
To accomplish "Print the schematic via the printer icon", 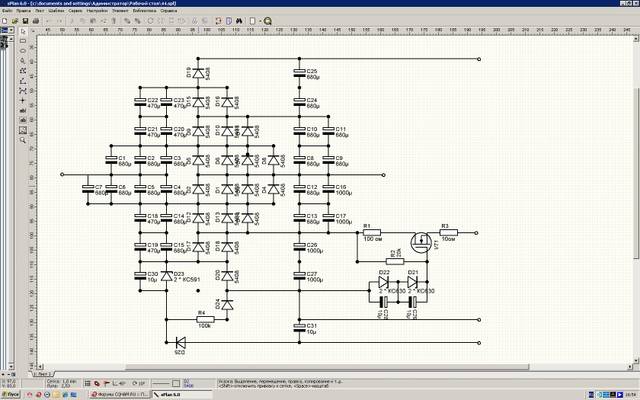I will click(x=36, y=21).
